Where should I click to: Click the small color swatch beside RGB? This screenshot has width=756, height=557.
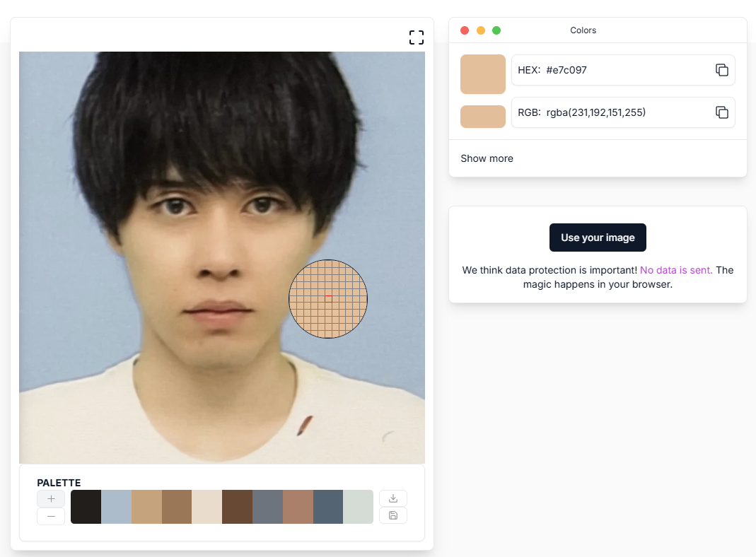click(x=482, y=117)
